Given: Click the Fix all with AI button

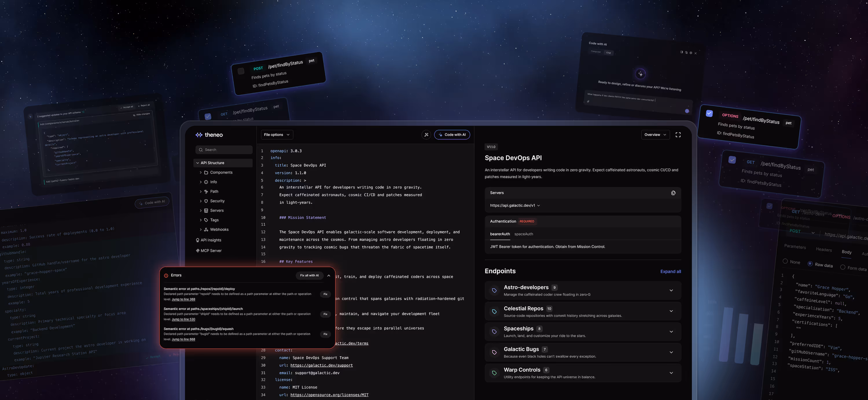Looking at the screenshot, I should pos(309,275).
